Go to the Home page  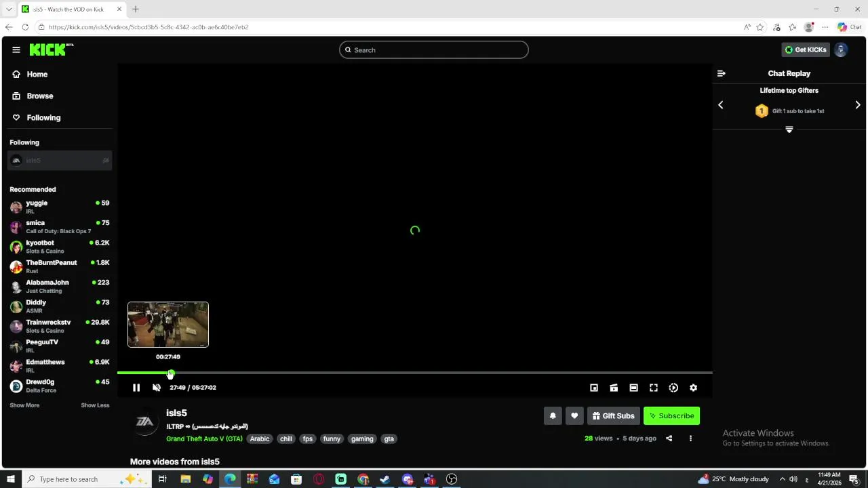coord(37,75)
